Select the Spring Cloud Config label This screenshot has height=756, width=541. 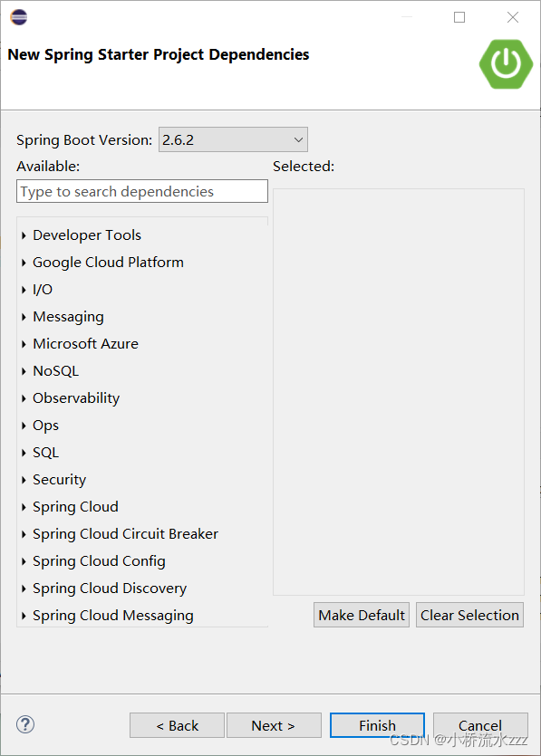[99, 561]
